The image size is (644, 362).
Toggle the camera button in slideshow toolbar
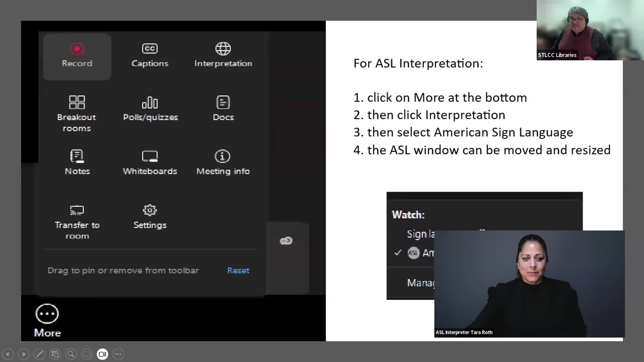click(102, 354)
